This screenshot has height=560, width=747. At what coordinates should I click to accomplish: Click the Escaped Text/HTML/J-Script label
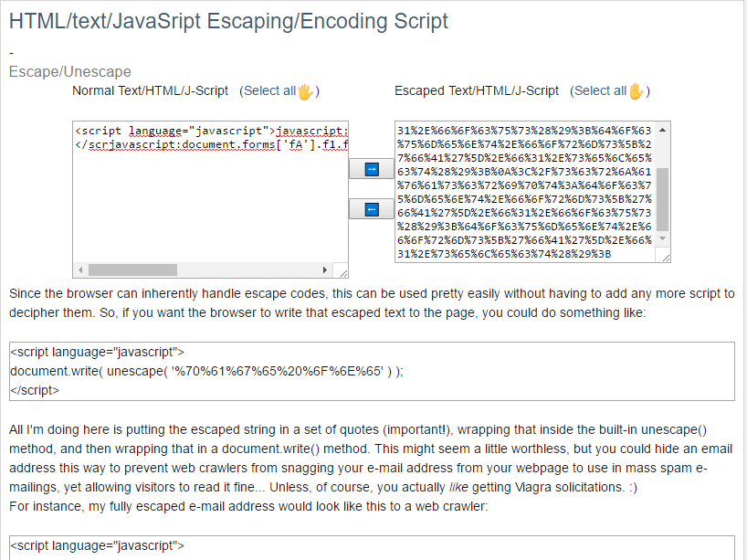click(x=477, y=91)
